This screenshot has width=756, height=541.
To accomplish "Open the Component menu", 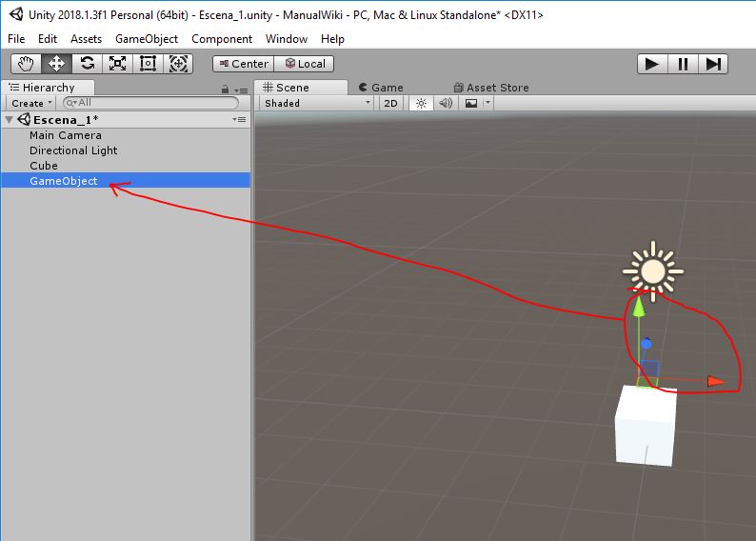I will (222, 38).
